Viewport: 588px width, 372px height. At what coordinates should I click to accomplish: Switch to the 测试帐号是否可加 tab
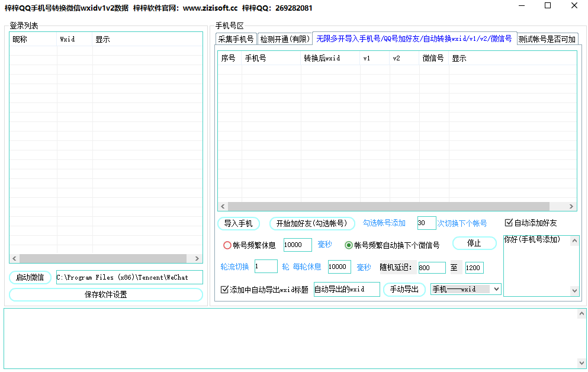[x=547, y=40]
